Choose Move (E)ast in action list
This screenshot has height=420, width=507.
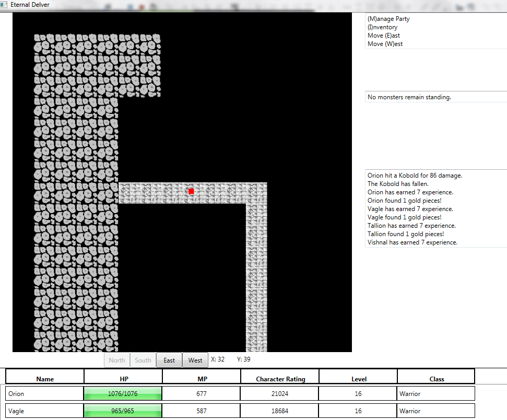pyautogui.click(x=384, y=36)
